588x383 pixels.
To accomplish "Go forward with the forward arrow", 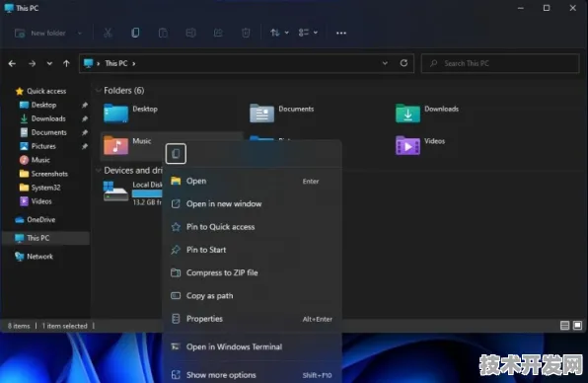I will [x=33, y=64].
